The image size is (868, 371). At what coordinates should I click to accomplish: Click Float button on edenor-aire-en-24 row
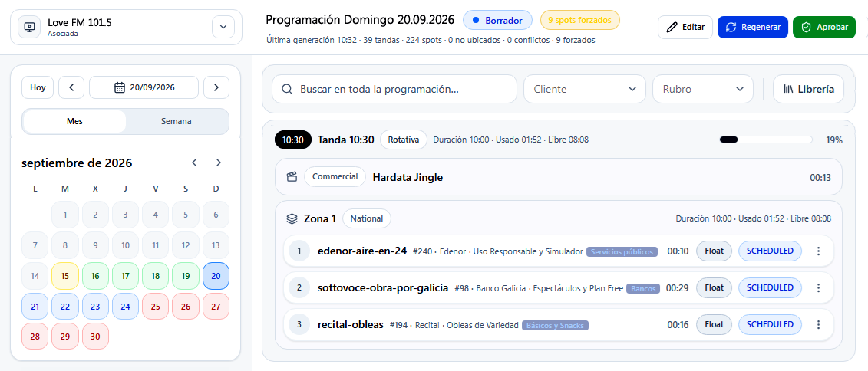coord(714,251)
